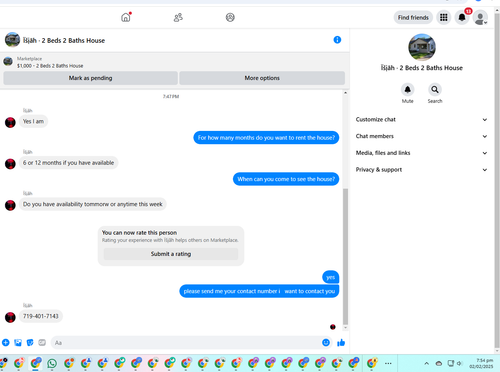Click the chat scrollbar down arrow

coord(345,328)
